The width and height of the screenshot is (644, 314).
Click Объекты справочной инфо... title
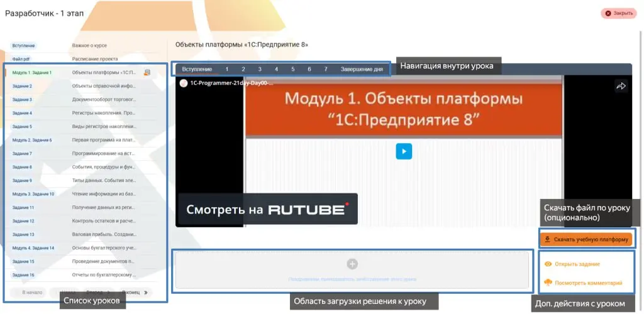point(104,86)
